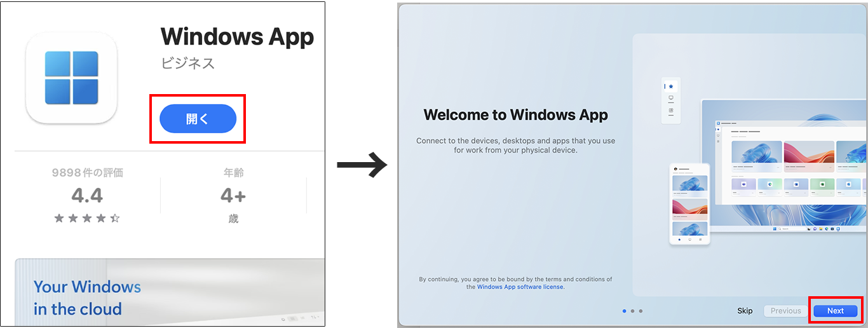Click the Next button in welcome dialog
Viewport: 868px width, 328px height.
[835, 311]
